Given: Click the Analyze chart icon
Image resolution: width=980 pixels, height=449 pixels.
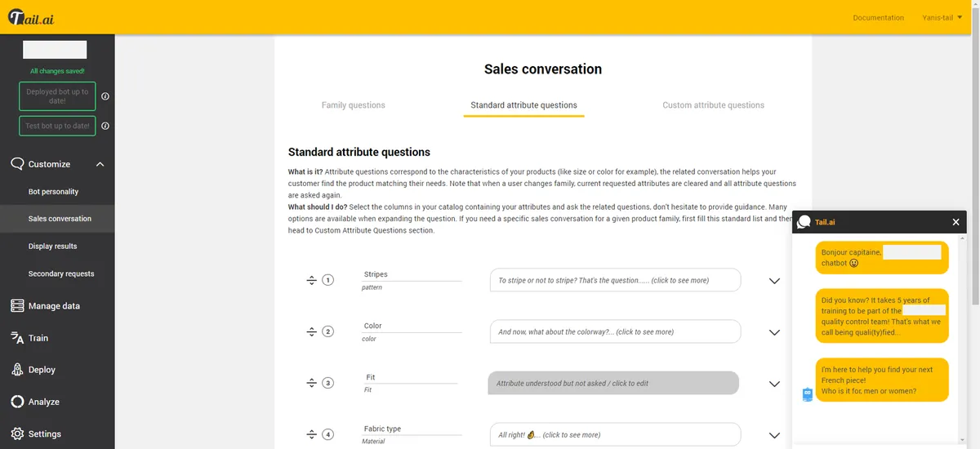Looking at the screenshot, I should pyautogui.click(x=16, y=402).
